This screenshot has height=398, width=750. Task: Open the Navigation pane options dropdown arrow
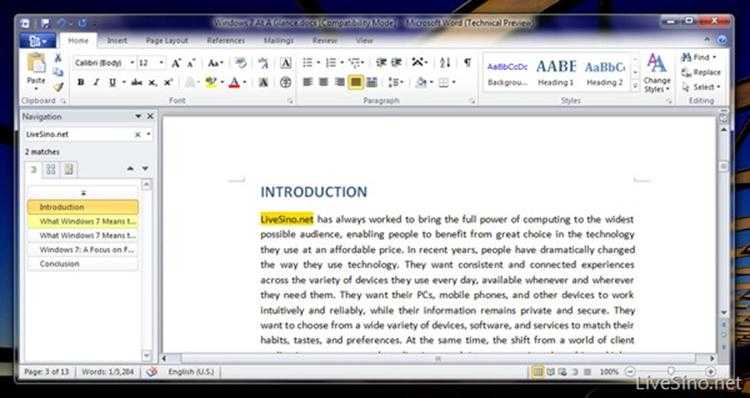[138, 116]
